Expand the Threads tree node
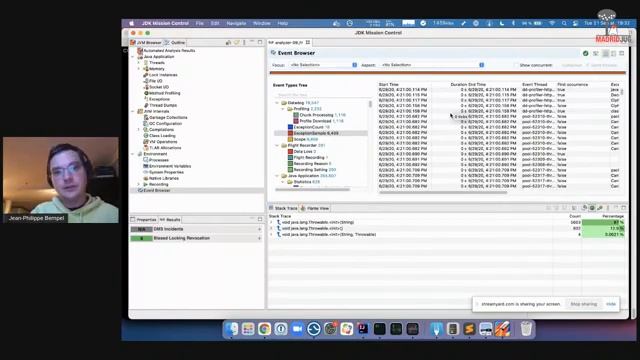 [x=139, y=63]
